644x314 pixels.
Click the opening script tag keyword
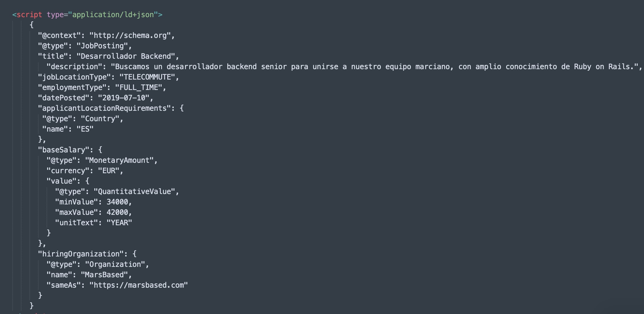[29, 15]
